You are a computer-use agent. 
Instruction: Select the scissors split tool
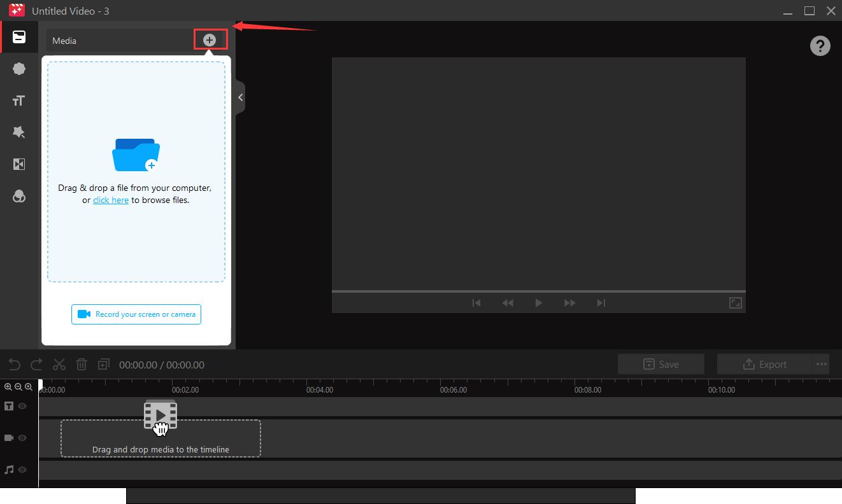pyautogui.click(x=59, y=364)
